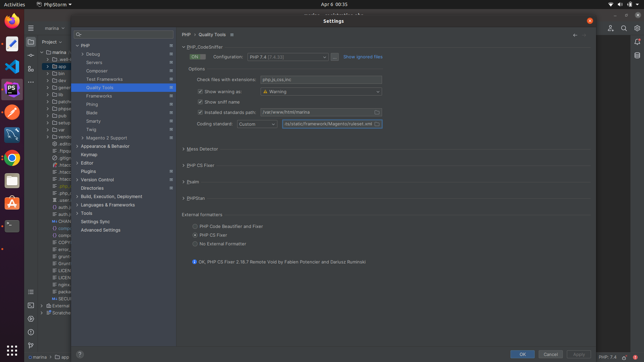Open the Database tool window icon
Viewport: 644px width, 362px height.
click(637, 55)
